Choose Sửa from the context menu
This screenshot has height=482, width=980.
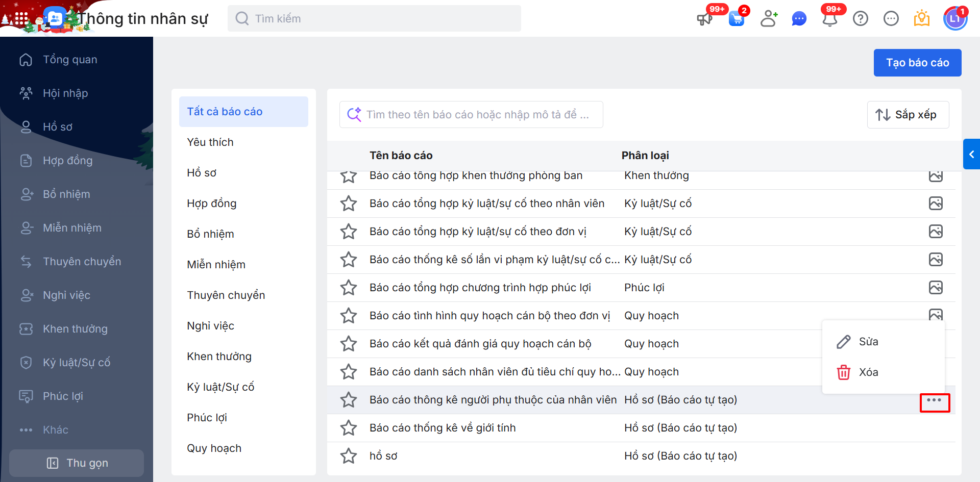click(x=868, y=342)
